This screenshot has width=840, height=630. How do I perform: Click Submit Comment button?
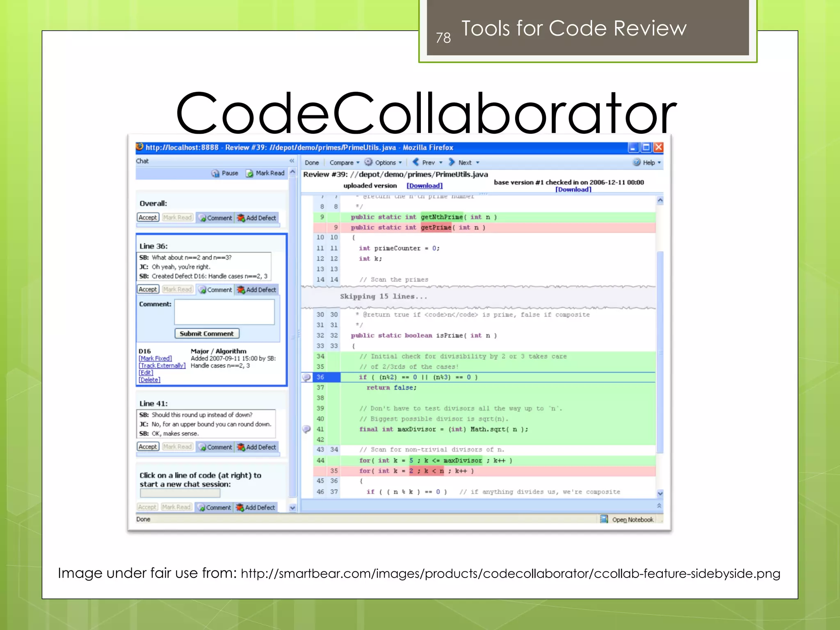[x=207, y=333]
